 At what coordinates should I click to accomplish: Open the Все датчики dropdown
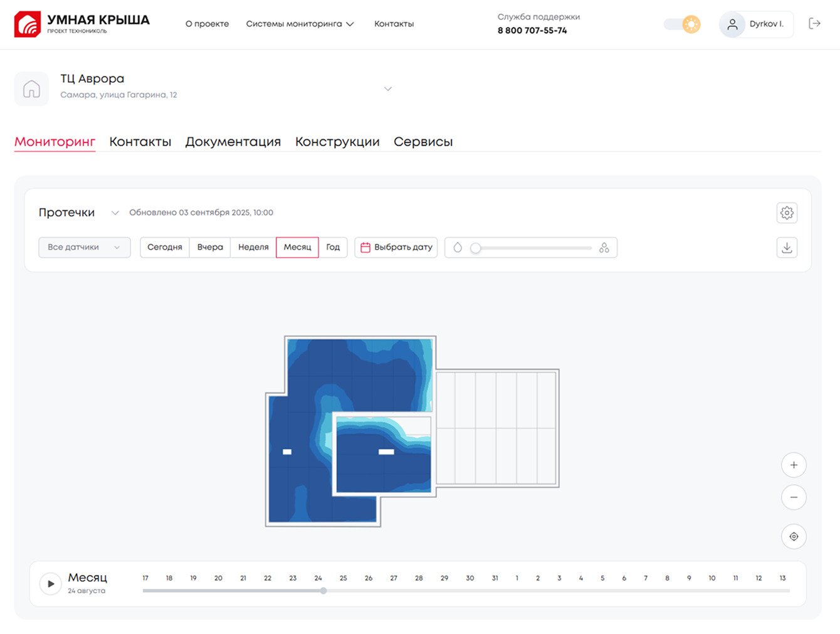[85, 248]
